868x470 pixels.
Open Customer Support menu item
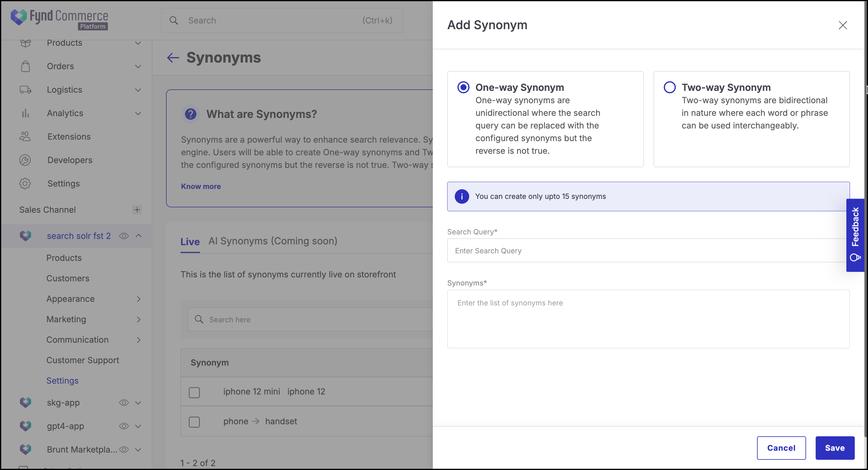(83, 360)
